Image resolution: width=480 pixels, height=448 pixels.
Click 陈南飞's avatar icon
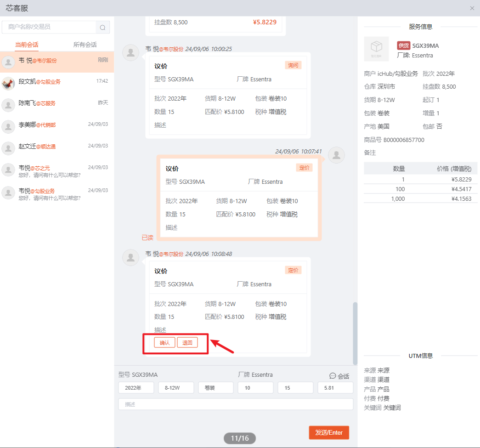8,105
